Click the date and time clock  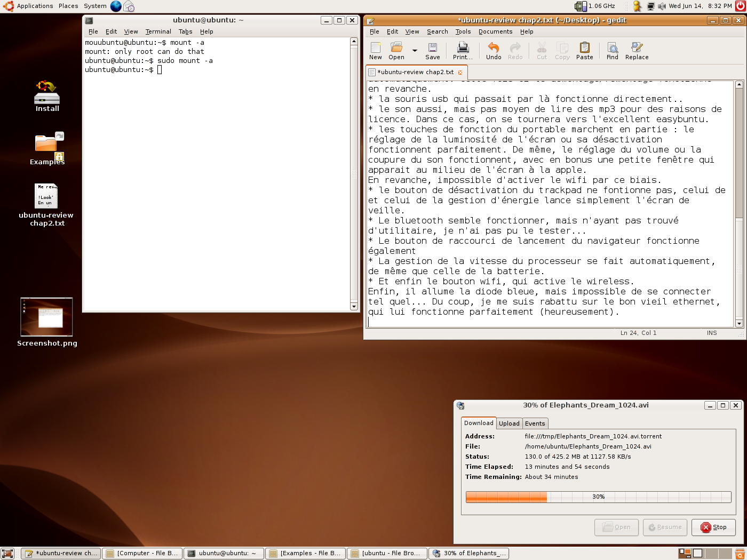pos(700,6)
